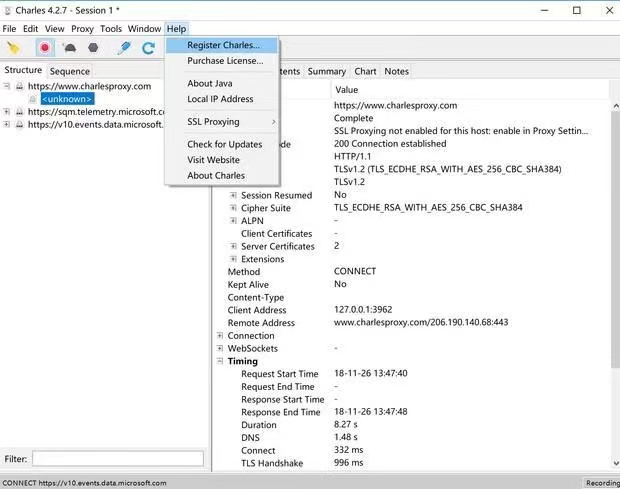The height and width of the screenshot is (489, 620).
Task: Choose Purchase License... menu entry
Action: click(223, 61)
